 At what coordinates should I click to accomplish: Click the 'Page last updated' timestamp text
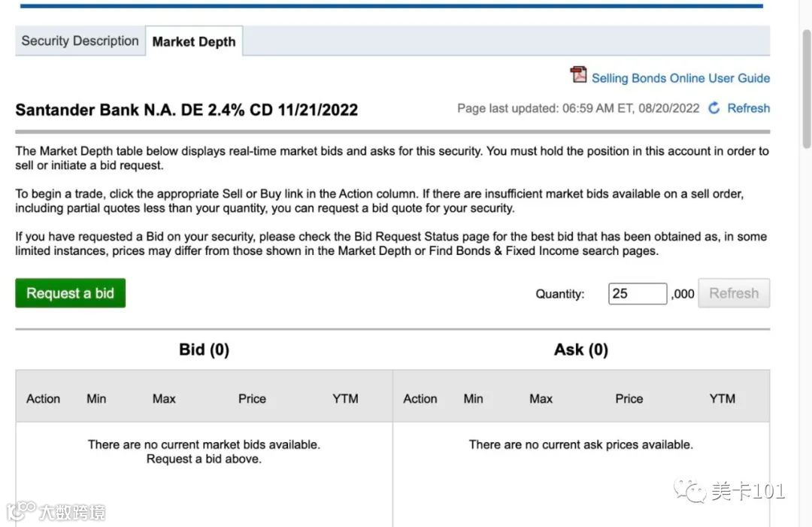[578, 108]
